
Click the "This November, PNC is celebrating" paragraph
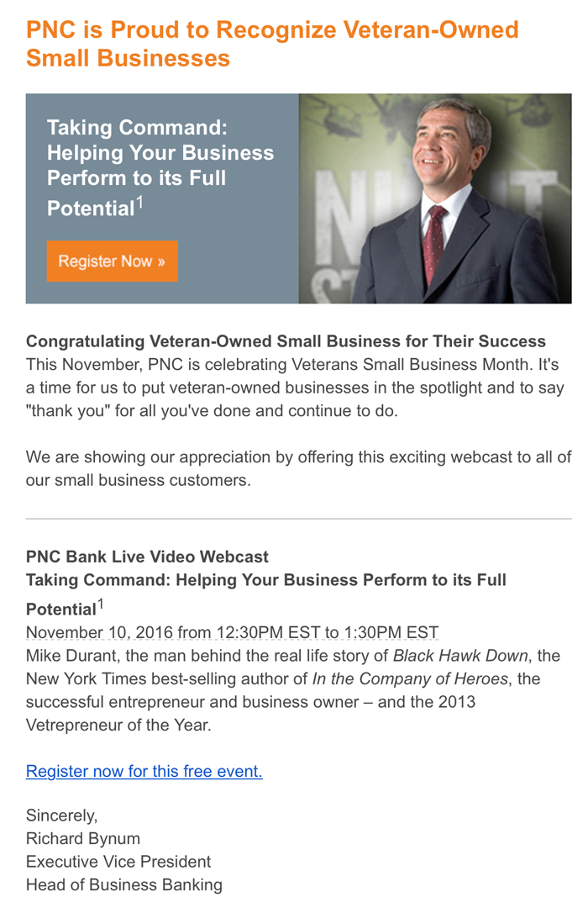[291, 389]
